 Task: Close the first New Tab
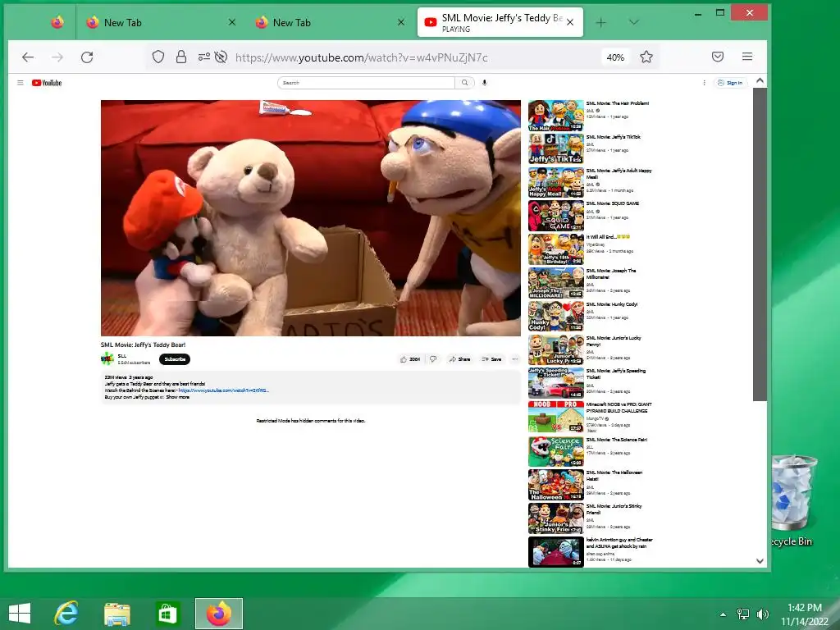pyautogui.click(x=232, y=22)
